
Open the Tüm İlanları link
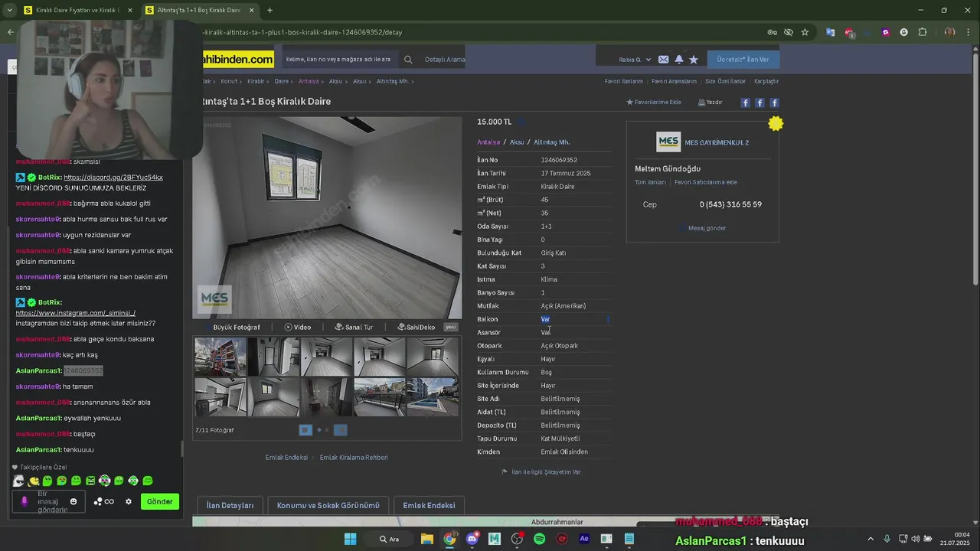tap(650, 182)
